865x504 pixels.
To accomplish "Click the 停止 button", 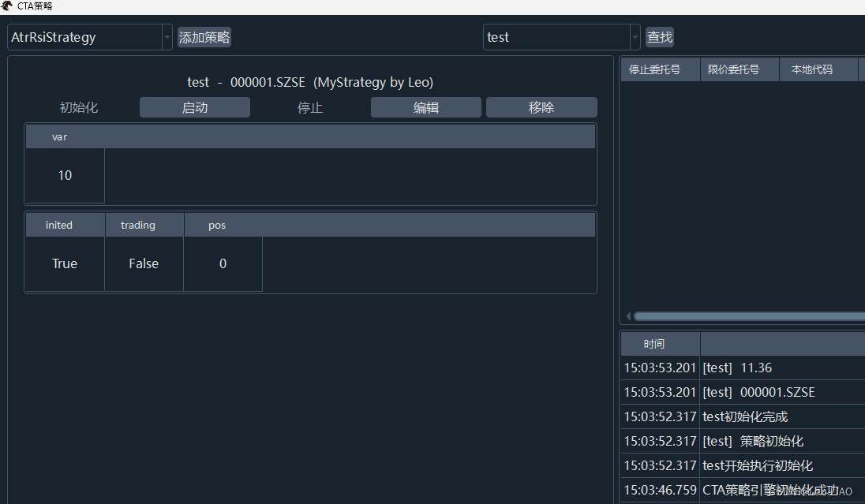I will click(310, 107).
